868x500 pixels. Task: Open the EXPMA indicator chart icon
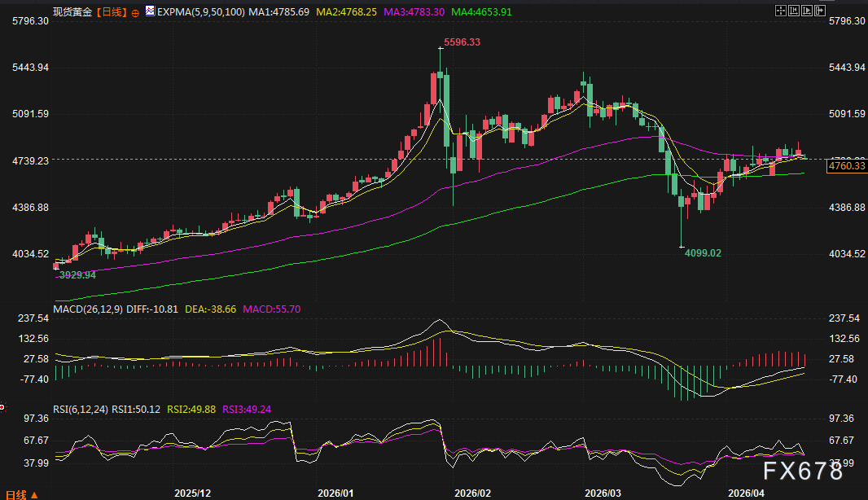(150, 13)
